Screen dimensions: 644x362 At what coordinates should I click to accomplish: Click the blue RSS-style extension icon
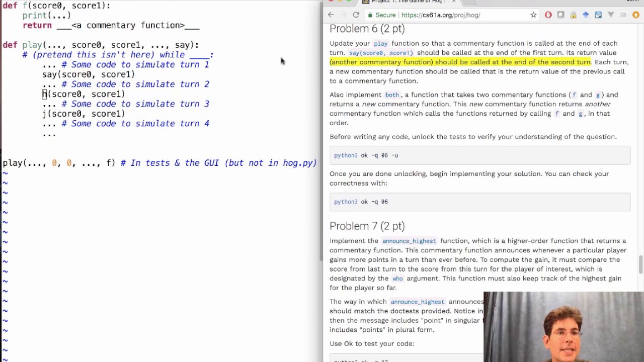pyautogui.click(x=598, y=15)
